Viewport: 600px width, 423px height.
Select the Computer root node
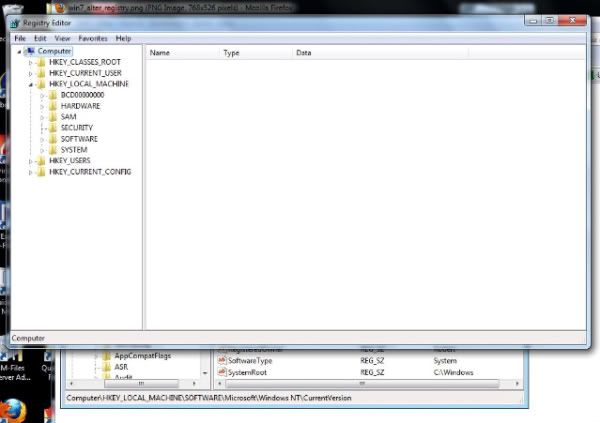point(54,51)
